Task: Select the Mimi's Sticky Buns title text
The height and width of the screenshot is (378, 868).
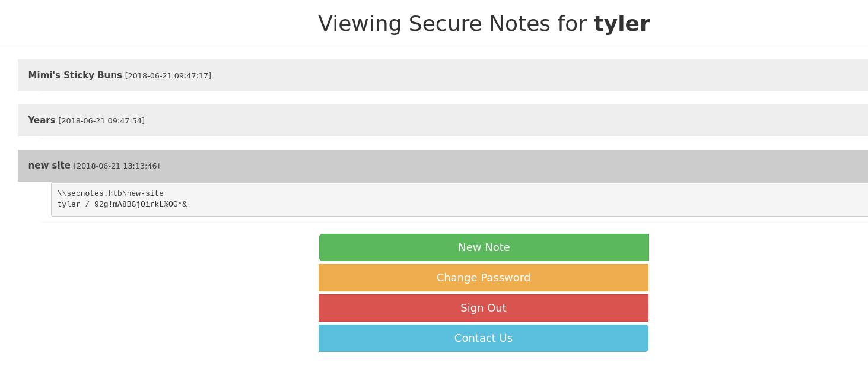Action: [x=75, y=75]
